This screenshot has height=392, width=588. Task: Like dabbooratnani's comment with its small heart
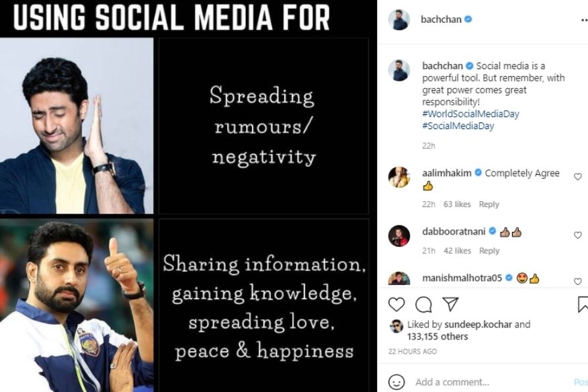pos(578,235)
